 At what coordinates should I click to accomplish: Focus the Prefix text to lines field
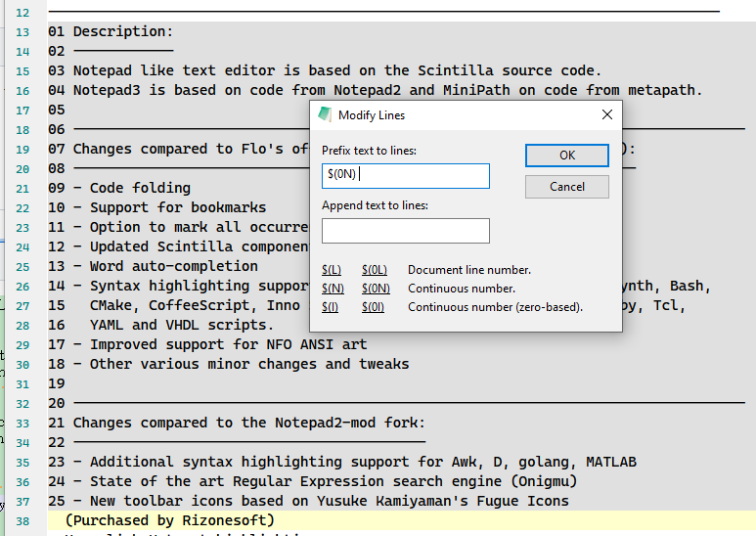point(406,176)
